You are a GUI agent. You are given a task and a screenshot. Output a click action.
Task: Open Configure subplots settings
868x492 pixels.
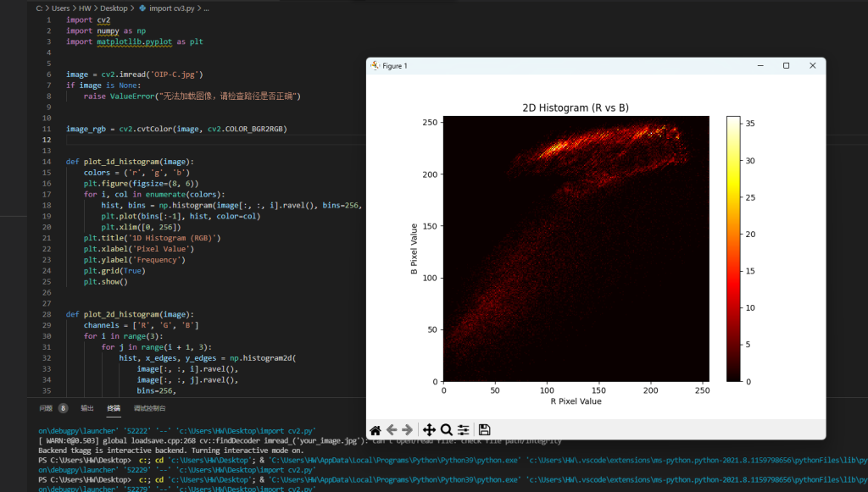point(464,430)
